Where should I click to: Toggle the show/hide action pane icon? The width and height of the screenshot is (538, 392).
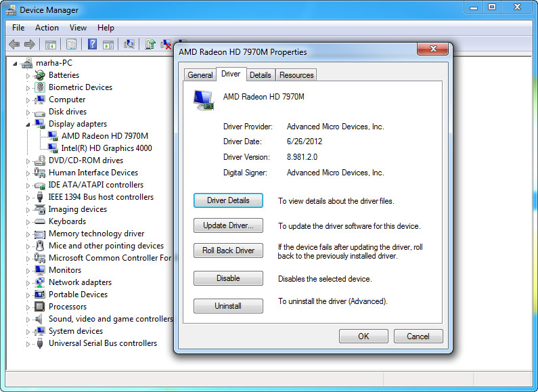coord(108,44)
